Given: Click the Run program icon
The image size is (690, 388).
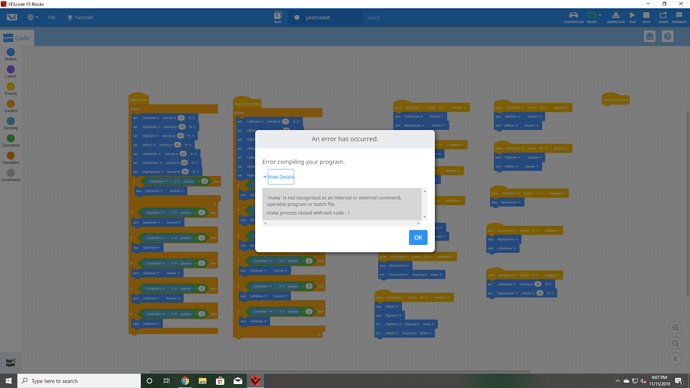Looking at the screenshot, I should coord(632,17).
